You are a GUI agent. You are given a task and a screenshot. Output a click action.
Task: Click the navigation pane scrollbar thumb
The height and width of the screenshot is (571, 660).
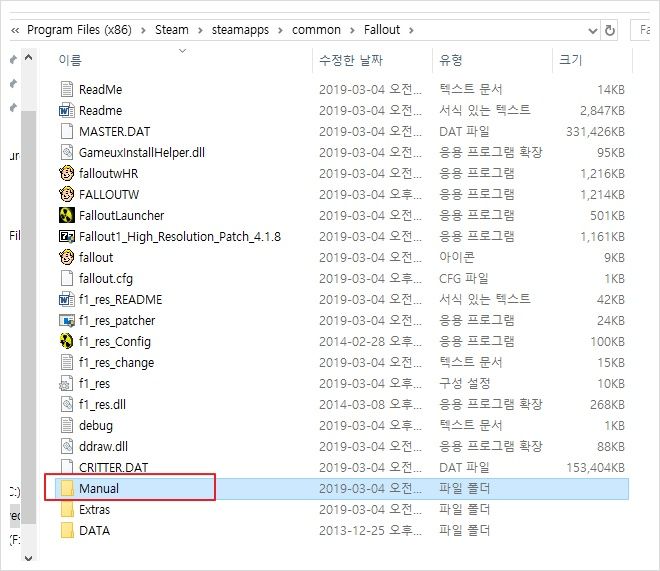(28, 318)
